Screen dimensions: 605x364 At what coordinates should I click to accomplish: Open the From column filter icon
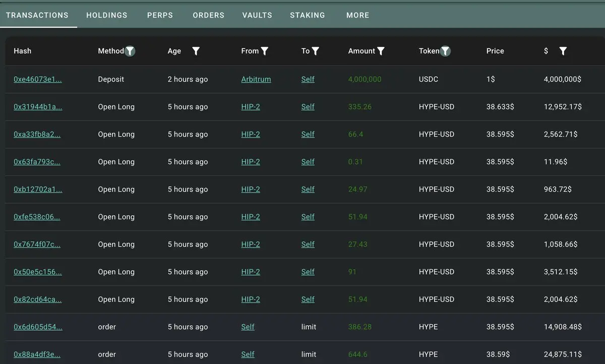tap(265, 51)
